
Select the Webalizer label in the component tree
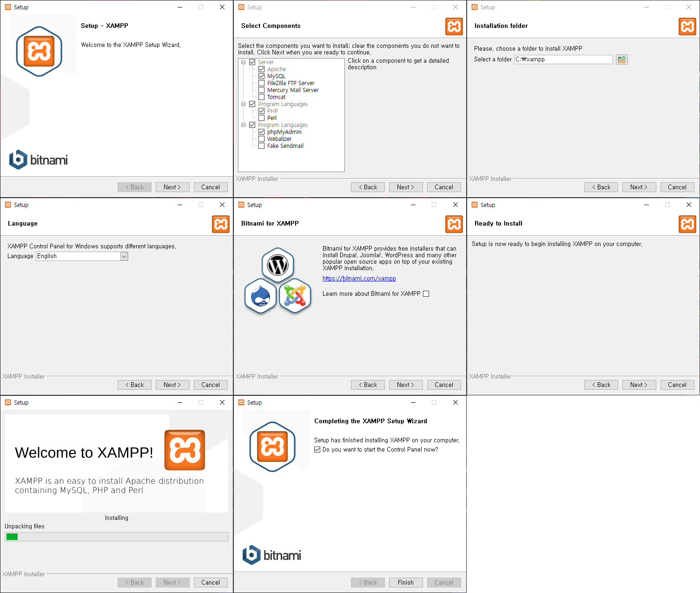[279, 139]
